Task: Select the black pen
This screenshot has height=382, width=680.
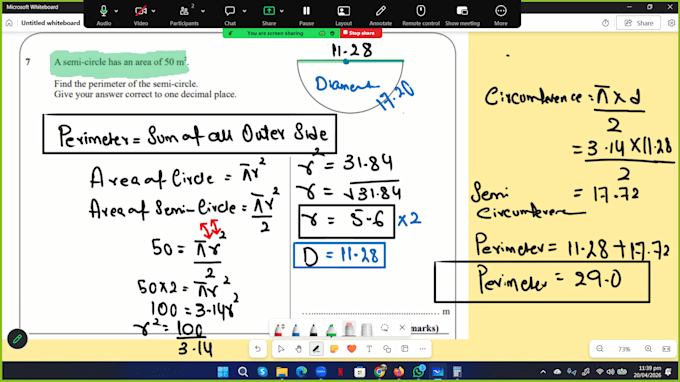Action: 314,330
